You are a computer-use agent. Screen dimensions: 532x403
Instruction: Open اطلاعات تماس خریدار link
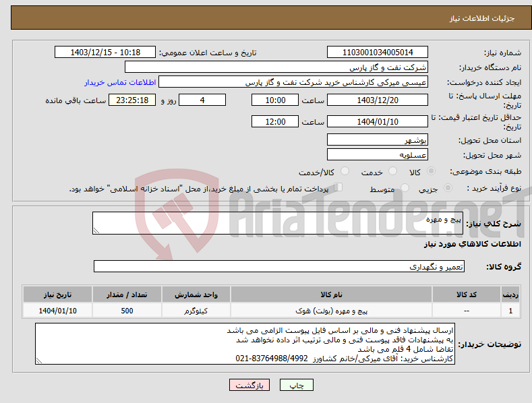coord(120,82)
